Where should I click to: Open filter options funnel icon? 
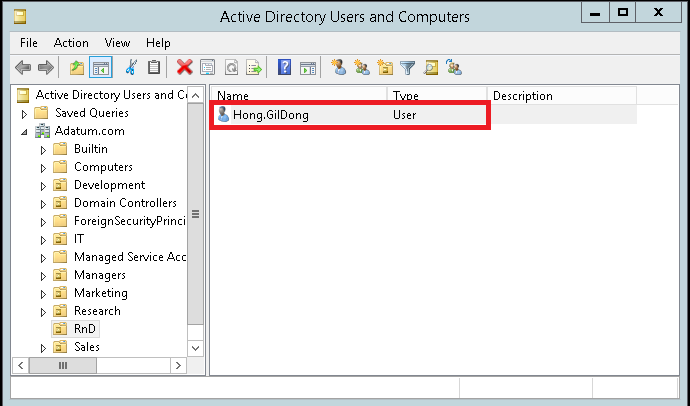coord(407,68)
